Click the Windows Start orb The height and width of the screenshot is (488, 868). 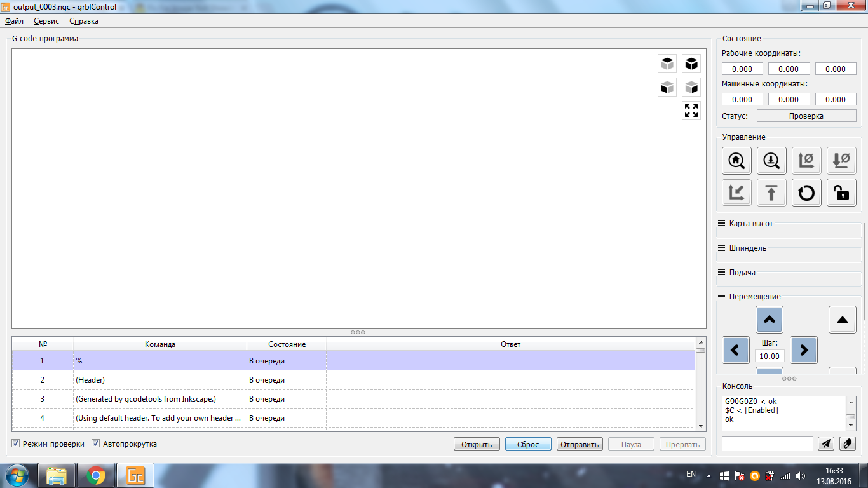[x=17, y=475]
